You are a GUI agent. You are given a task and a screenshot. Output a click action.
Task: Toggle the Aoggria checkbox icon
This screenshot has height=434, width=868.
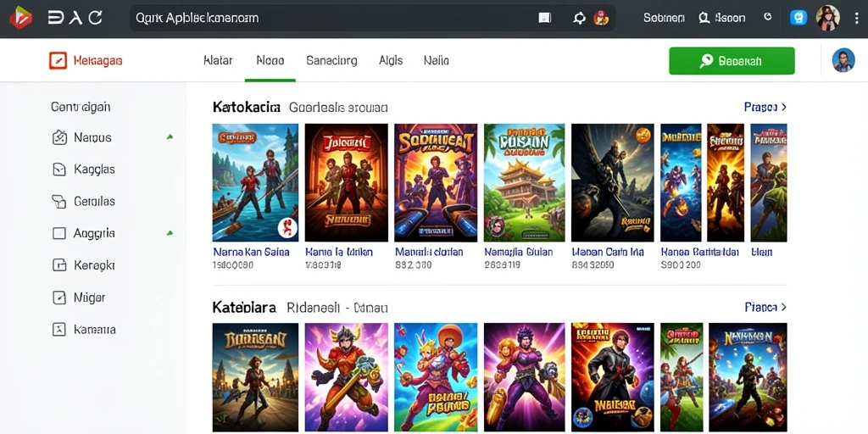pos(59,234)
